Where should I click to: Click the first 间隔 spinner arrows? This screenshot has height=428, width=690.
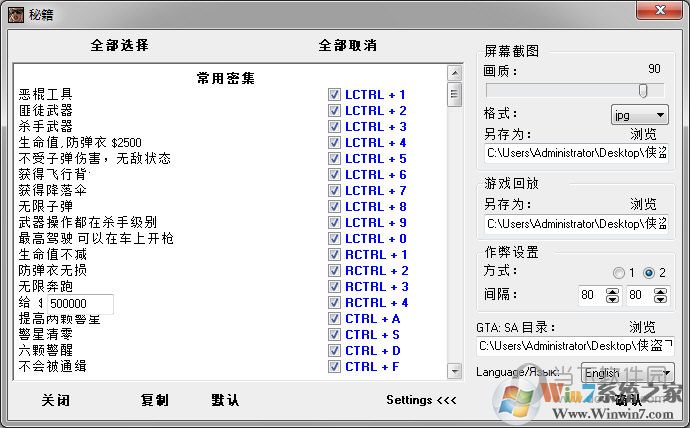(x=613, y=295)
